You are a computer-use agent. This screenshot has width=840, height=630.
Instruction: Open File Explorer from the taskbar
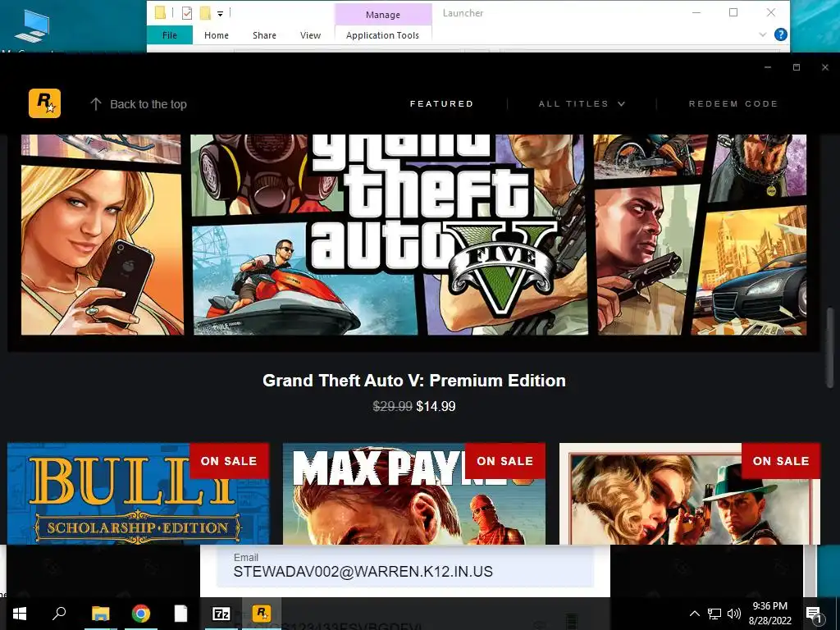[101, 614]
